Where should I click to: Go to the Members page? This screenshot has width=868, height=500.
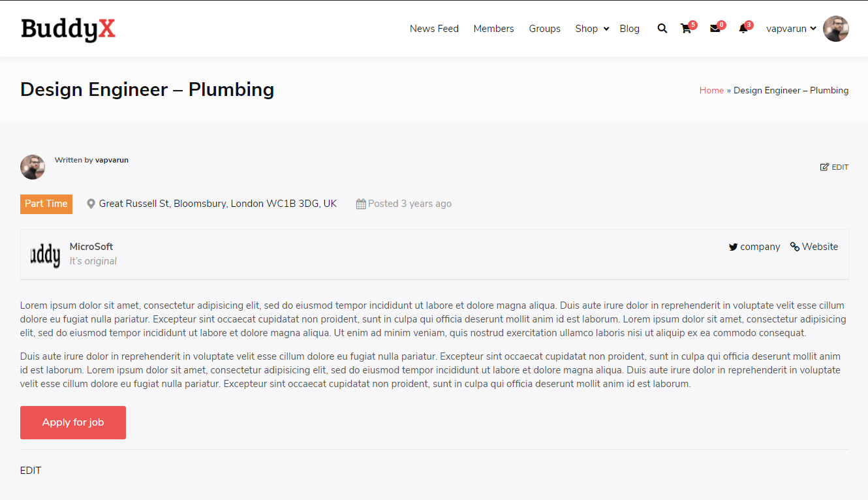(493, 29)
